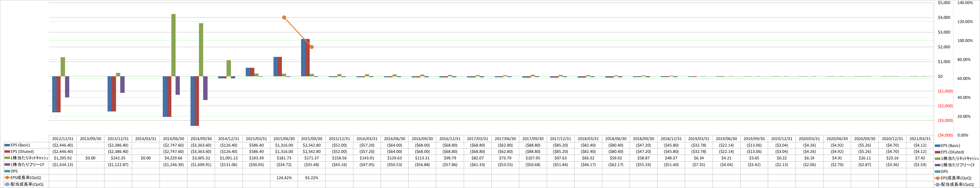The width and height of the screenshot is (980, 188).
Task: Click the purple free CF bar for 2012/12/31
Action: 67,87
